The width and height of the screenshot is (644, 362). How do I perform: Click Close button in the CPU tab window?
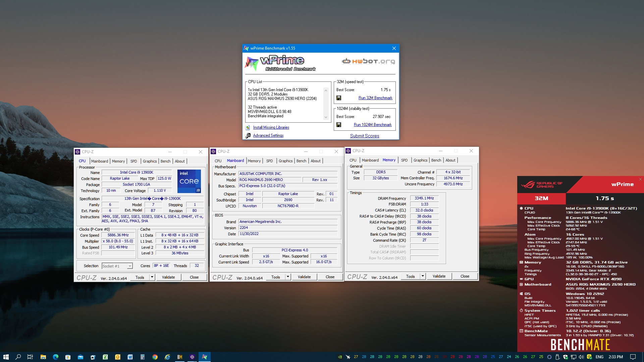(x=194, y=277)
